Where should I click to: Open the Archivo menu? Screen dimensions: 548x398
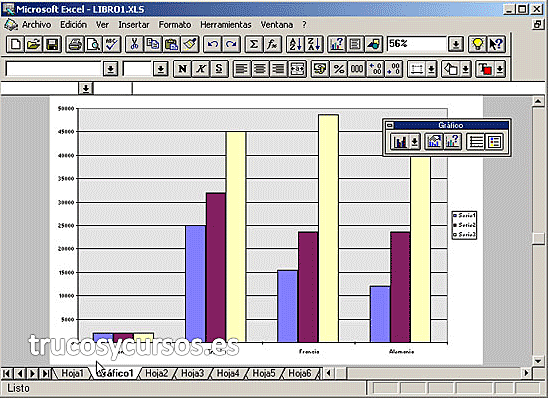pos(36,25)
